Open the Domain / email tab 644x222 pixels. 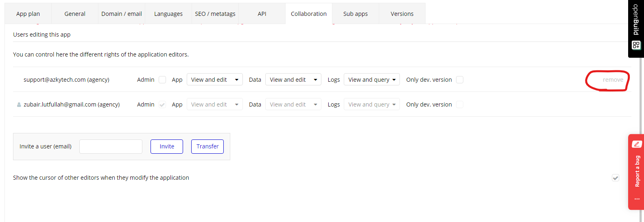coord(121,14)
